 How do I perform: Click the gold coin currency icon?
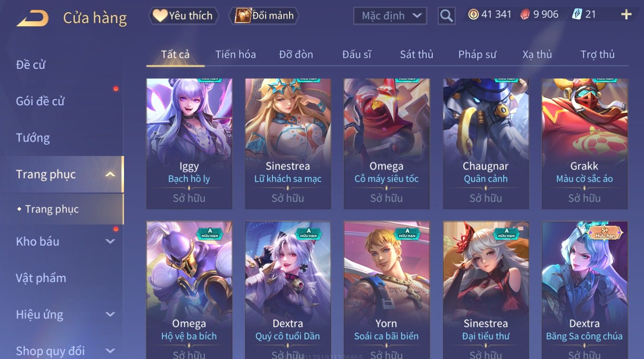(473, 15)
